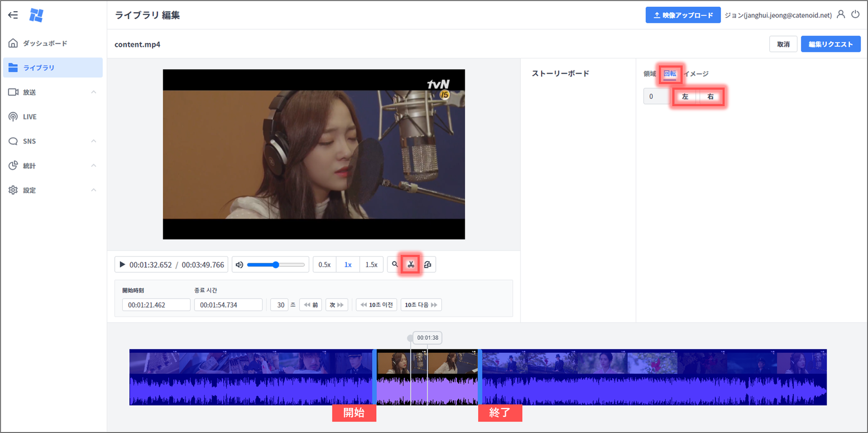Click the scissors cut tool icon
Image resolution: width=868 pixels, height=433 pixels.
tap(411, 265)
